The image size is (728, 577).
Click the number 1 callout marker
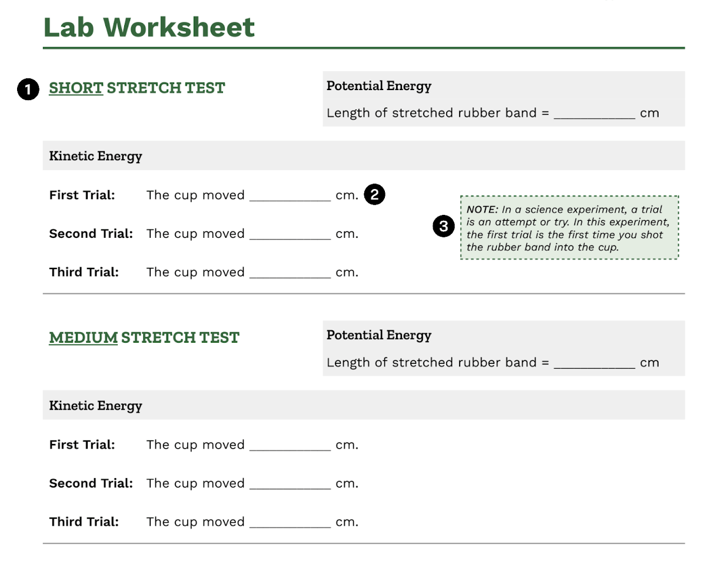click(28, 89)
